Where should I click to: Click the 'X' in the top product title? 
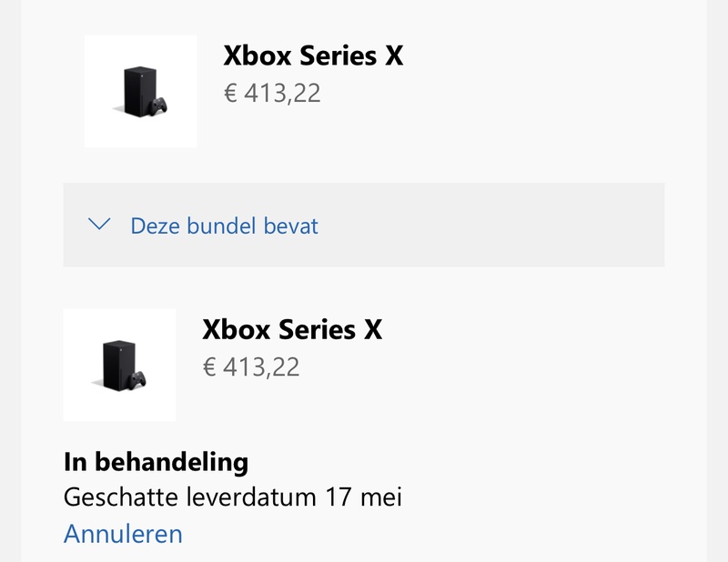[x=392, y=55]
